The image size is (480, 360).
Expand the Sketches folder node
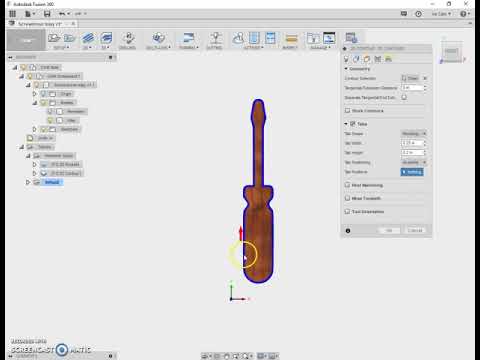tap(34, 129)
